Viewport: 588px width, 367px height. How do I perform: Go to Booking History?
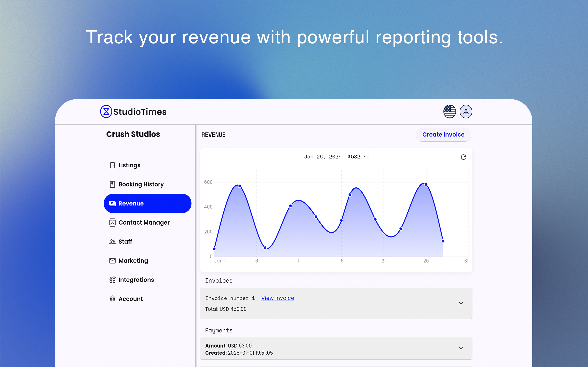pyautogui.click(x=147, y=184)
